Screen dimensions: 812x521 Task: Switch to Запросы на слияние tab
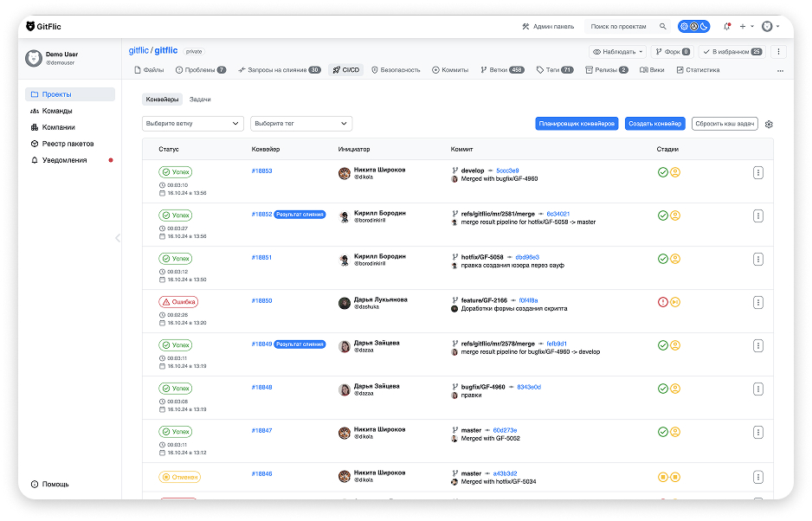point(280,70)
